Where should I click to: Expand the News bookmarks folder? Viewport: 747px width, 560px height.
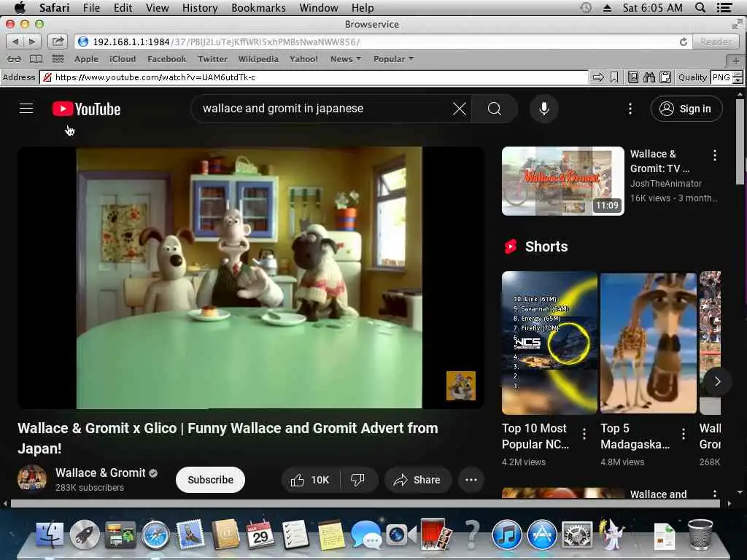tap(346, 59)
